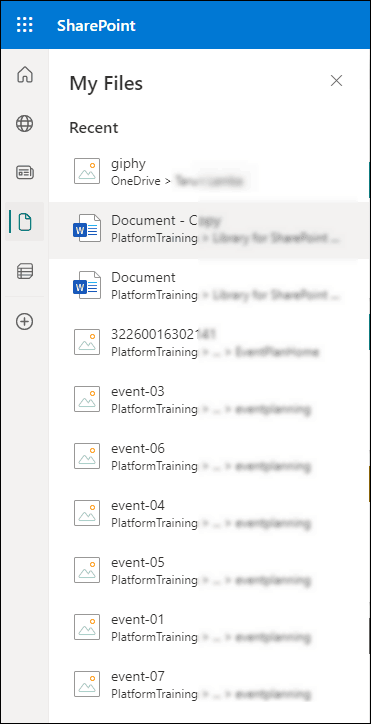Viewport: 371px width, 724px height.
Task: Close the My Files panel
Action: click(x=336, y=81)
